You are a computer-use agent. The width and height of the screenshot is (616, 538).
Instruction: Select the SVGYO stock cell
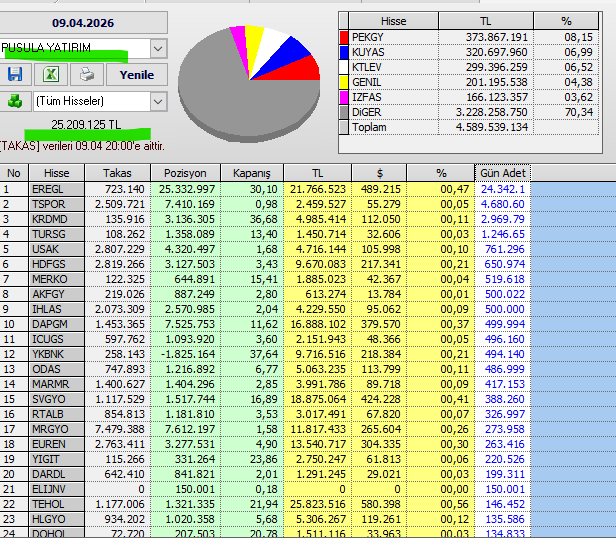57,399
